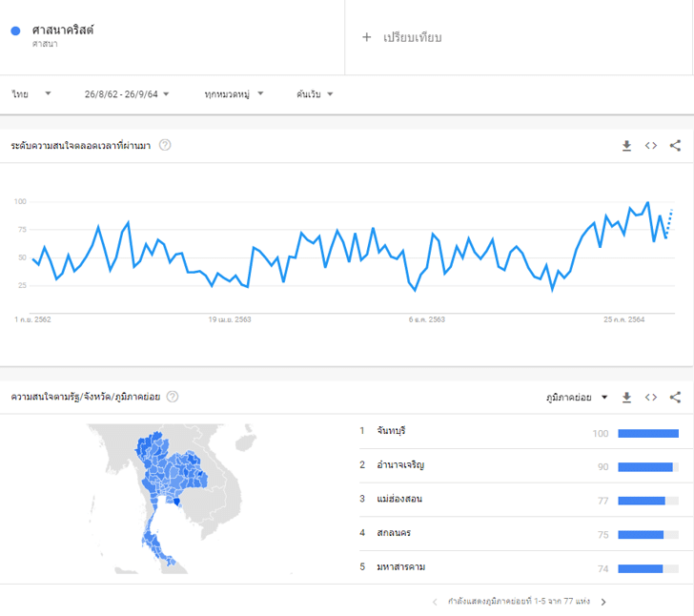Open help icon beside subregion heading

(x=173, y=397)
